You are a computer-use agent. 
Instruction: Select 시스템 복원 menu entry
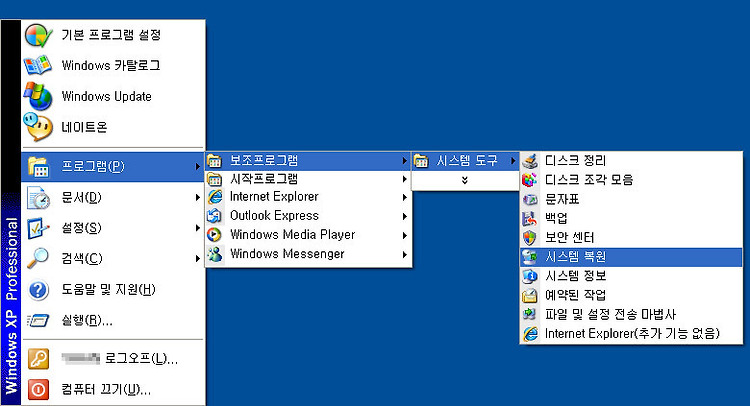631,257
